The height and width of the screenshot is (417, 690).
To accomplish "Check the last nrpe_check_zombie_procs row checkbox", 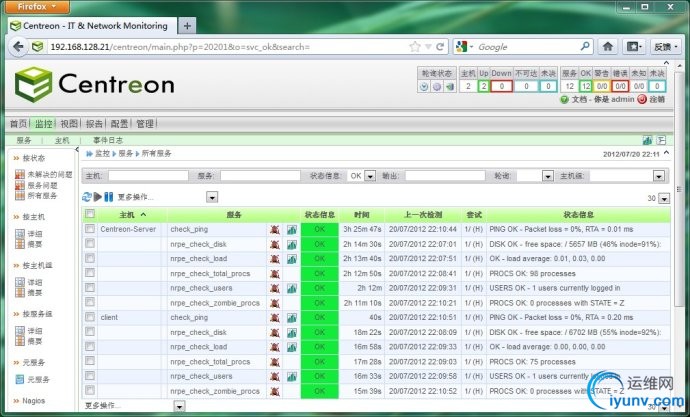I will coord(90,390).
